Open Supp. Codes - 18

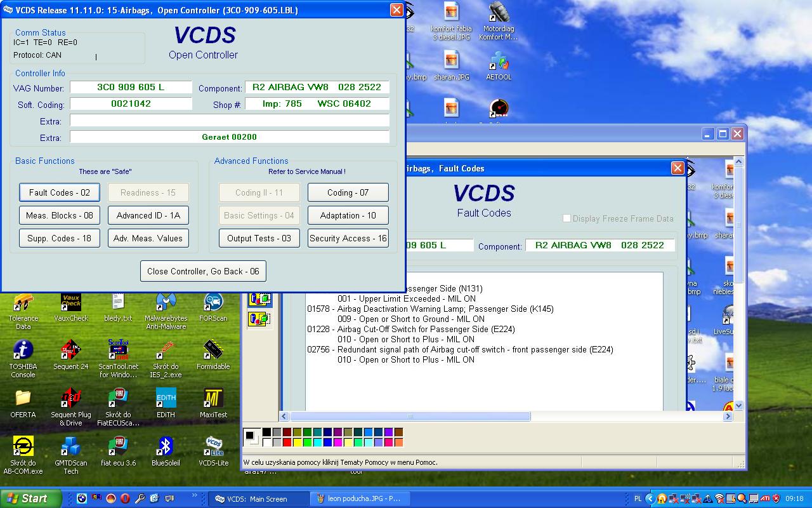pyautogui.click(x=60, y=238)
